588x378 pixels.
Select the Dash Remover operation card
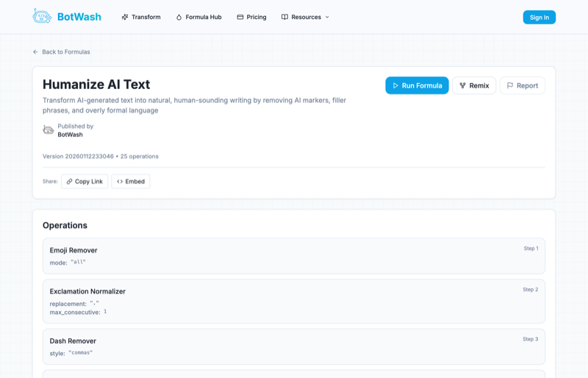(x=294, y=346)
